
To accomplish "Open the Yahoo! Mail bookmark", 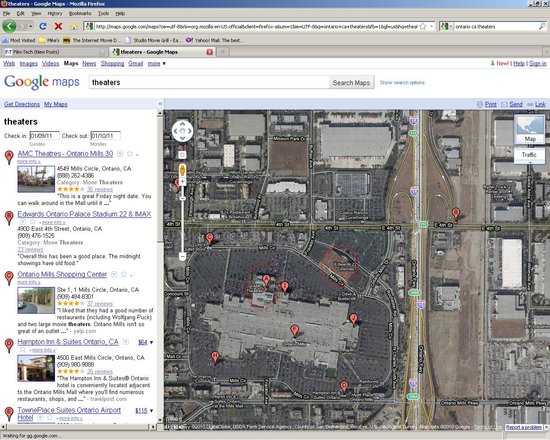I will 213,40.
